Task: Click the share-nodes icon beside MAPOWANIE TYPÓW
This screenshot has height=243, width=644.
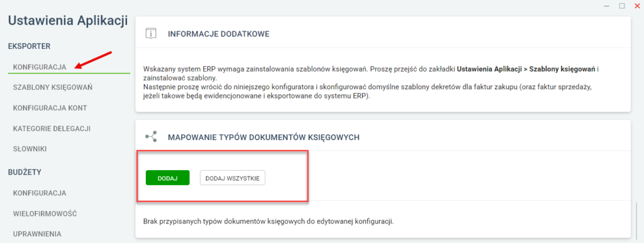Action: pos(151,137)
